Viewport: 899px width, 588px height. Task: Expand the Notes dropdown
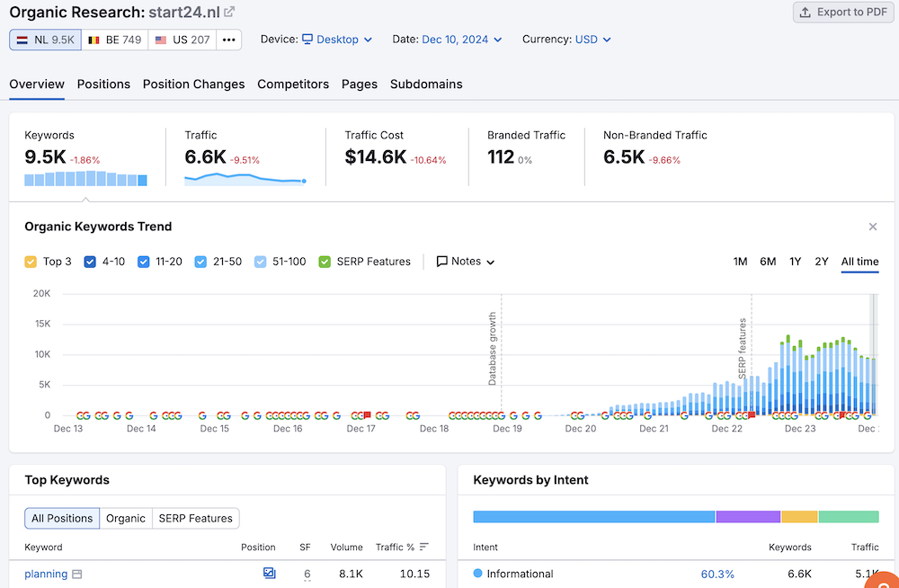pos(466,262)
